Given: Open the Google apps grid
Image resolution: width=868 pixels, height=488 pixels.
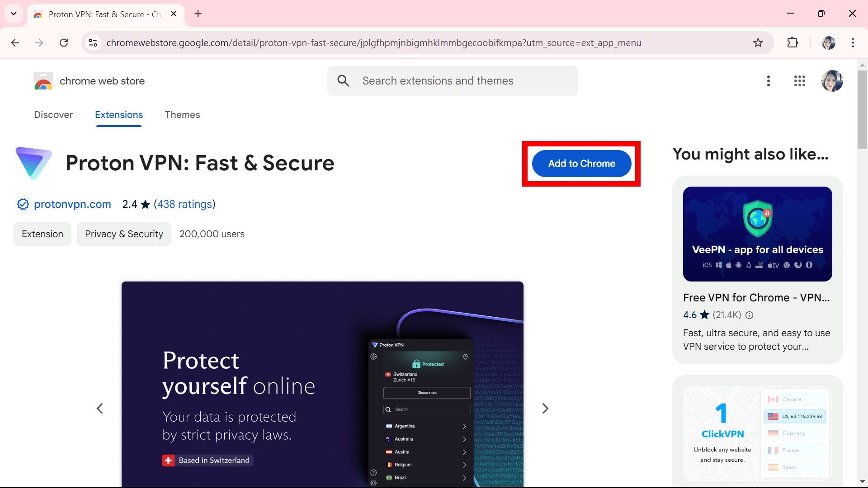Looking at the screenshot, I should tap(800, 81).
